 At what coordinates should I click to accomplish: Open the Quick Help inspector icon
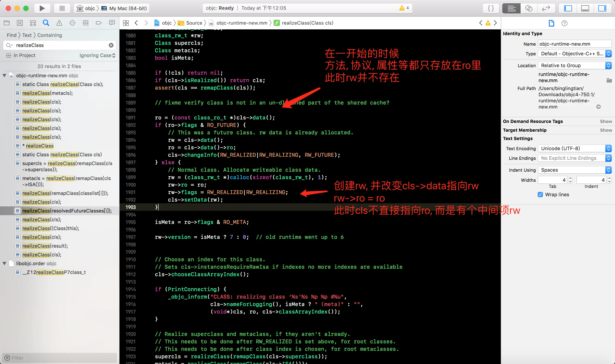click(564, 23)
